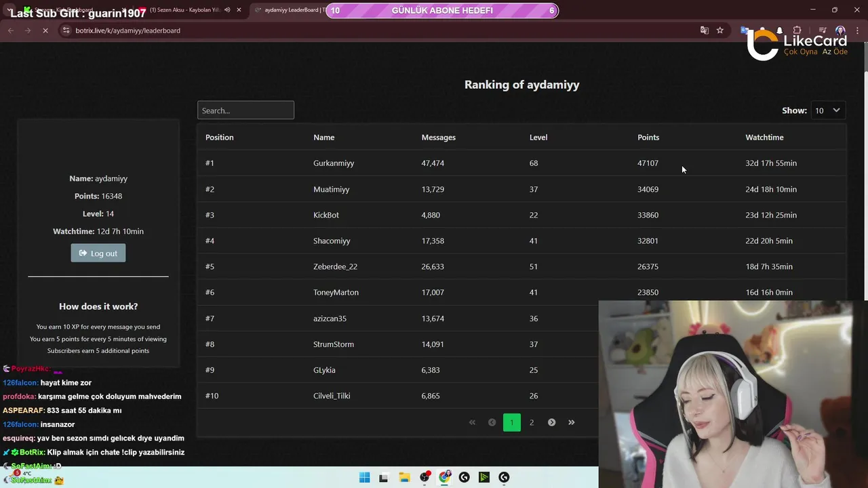Stop page loading with the X button
Viewport: 868px width, 488px height.
tap(45, 30)
